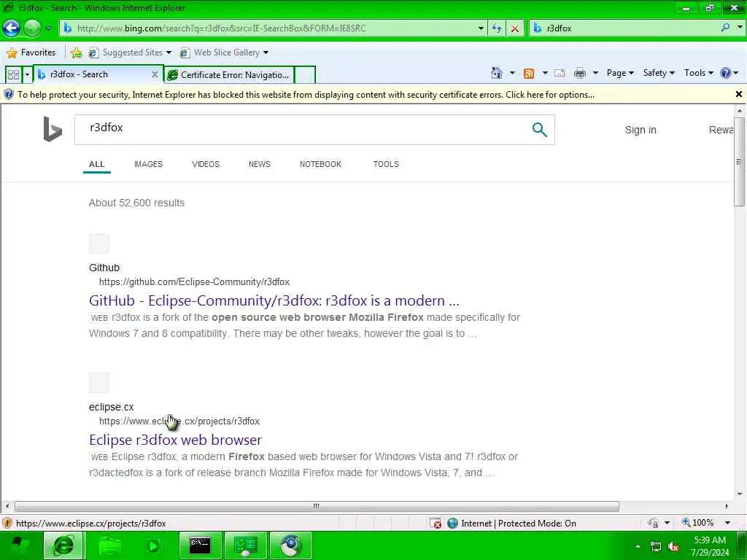Viewport: 747px width, 560px height.
Task: Open Web Slice Gallery dropdown
Action: pyautogui.click(x=225, y=52)
